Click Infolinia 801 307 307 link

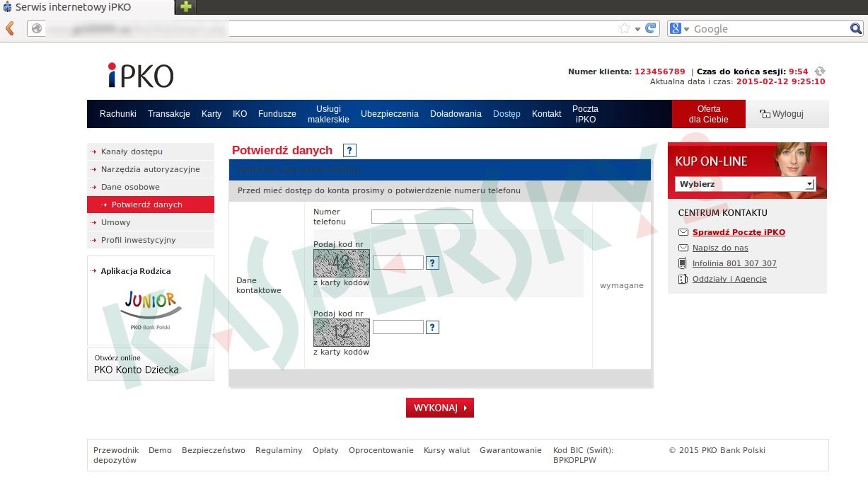[734, 263]
